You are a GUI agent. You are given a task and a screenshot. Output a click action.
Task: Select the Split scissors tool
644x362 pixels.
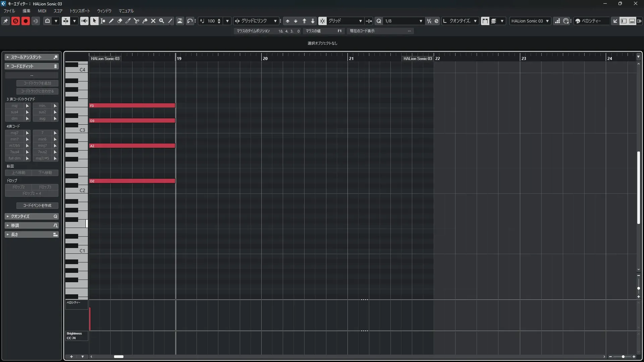[x=137, y=21]
